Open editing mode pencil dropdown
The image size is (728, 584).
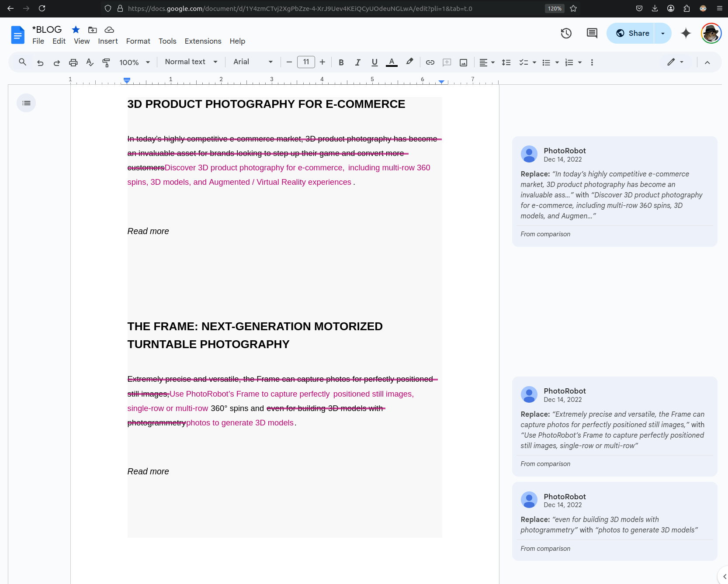[676, 62]
